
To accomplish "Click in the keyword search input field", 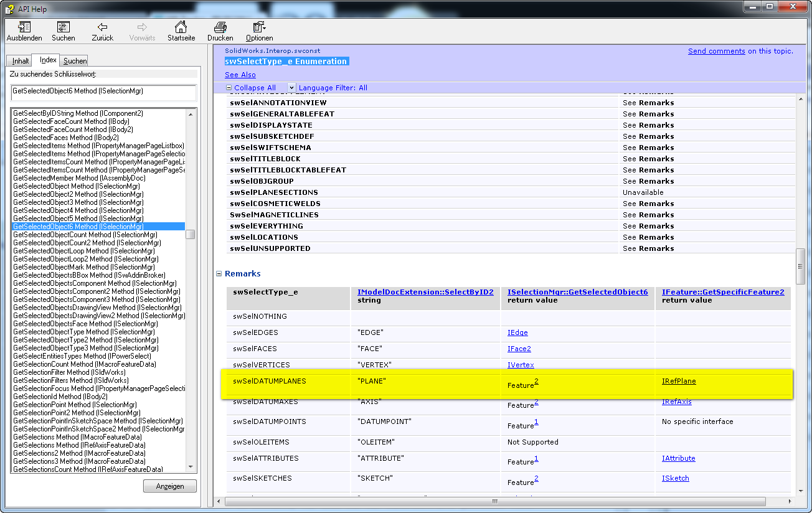I will coord(103,92).
